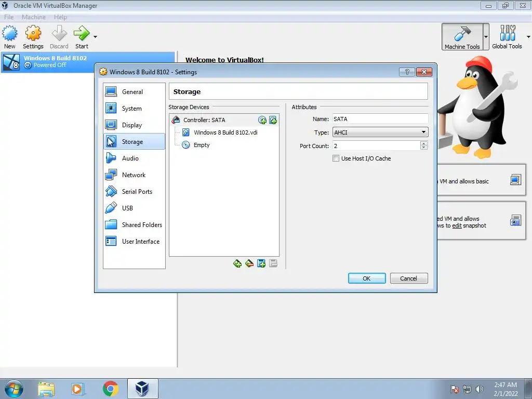Viewport: 532px width, 399px height.
Task: Click the Snapshots tool icon in the welcome pane
Action: pos(515,220)
